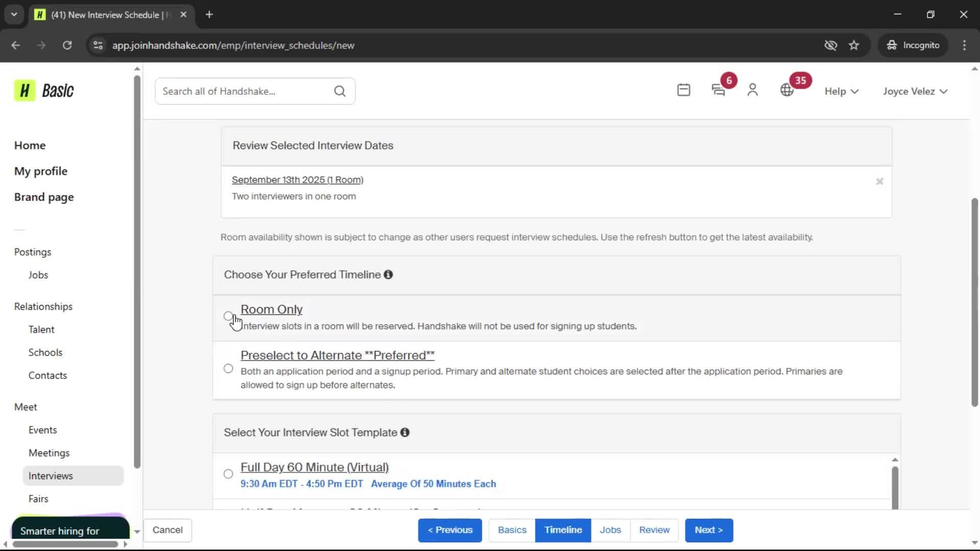Click the search magnifier icon
Image resolution: width=980 pixels, height=551 pixels.
pos(340,91)
